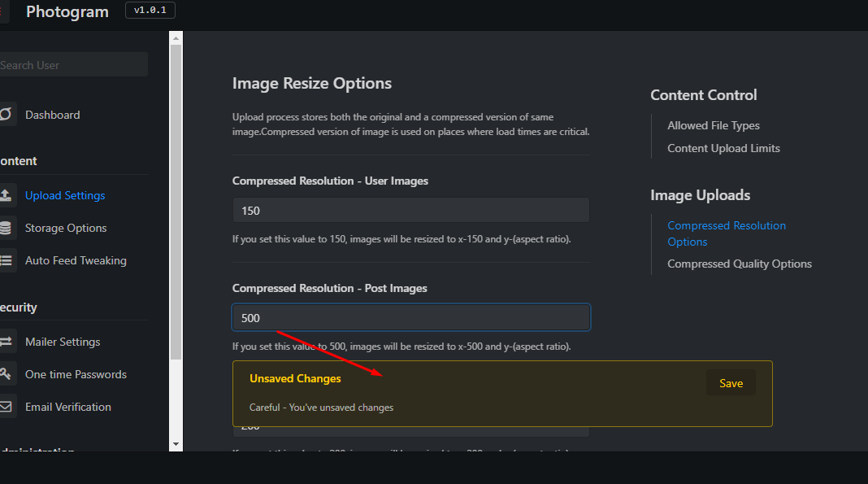The width and height of the screenshot is (868, 484).
Task: Click the x-150 resize help text
Action: (401, 239)
